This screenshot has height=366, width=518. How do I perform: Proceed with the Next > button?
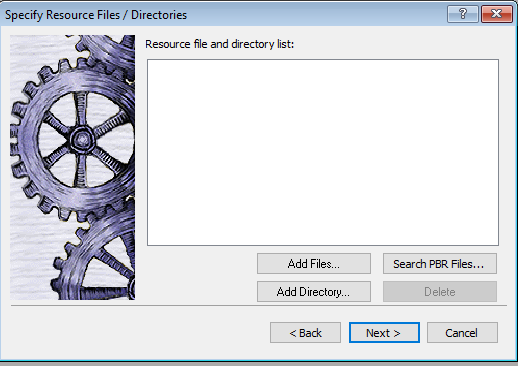coord(384,333)
